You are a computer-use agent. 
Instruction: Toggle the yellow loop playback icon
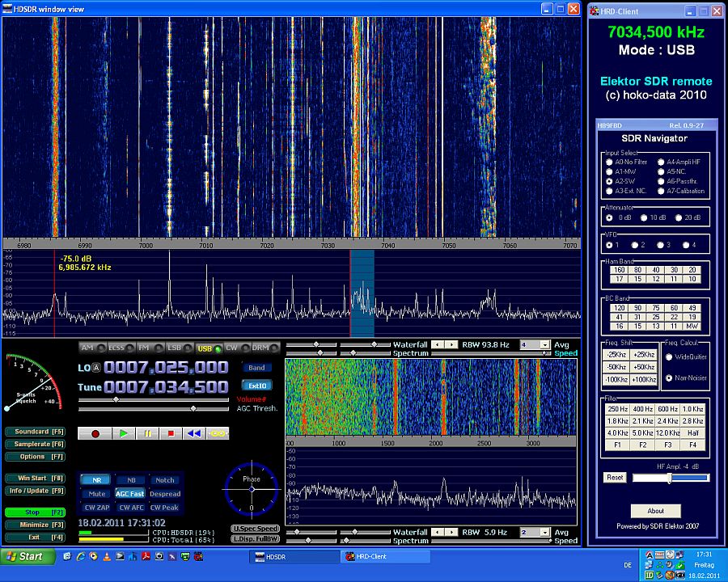(x=218, y=433)
